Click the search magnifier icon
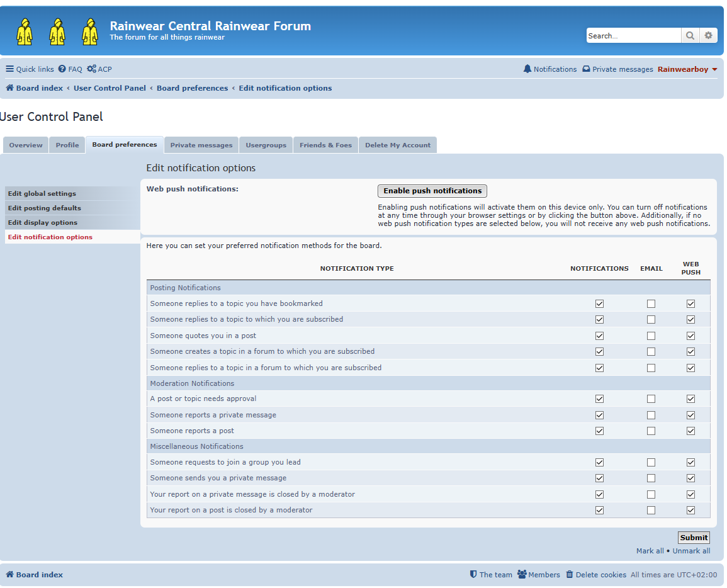The width and height of the screenshot is (727, 588). [x=689, y=36]
